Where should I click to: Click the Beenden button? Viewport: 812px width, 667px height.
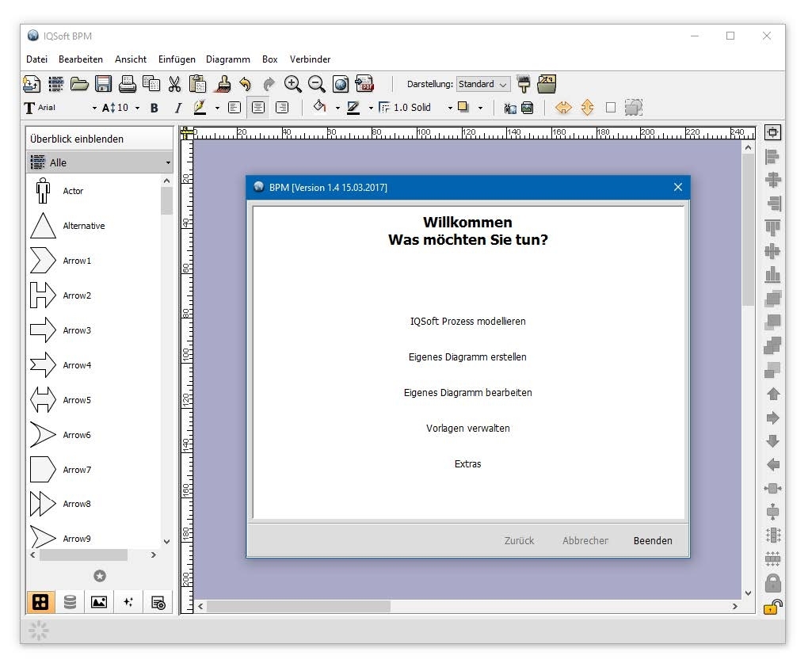(x=653, y=540)
